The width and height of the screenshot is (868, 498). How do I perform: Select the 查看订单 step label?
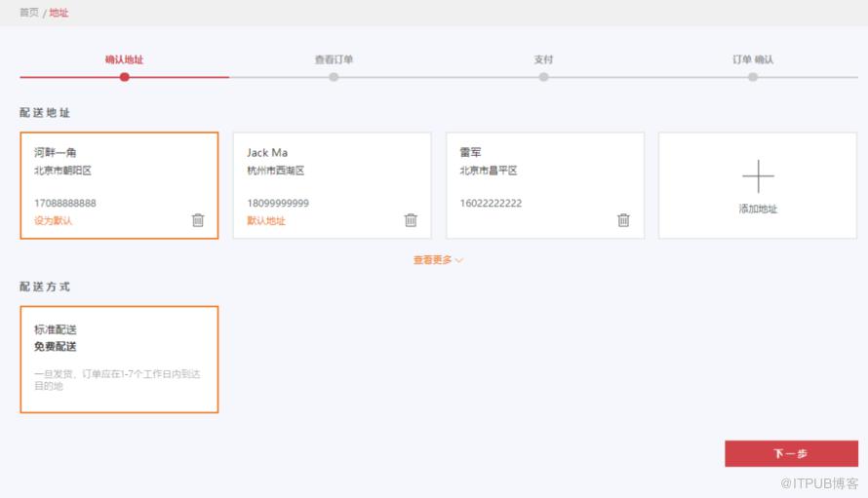point(334,59)
